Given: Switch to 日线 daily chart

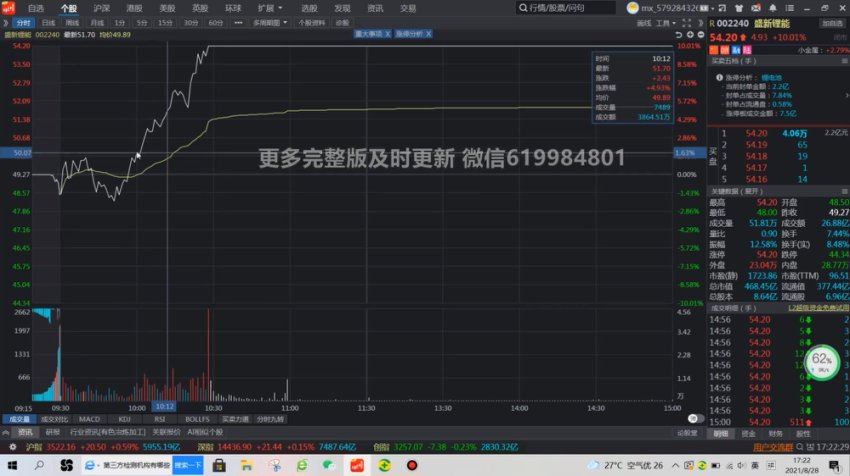Looking at the screenshot, I should (x=48, y=23).
